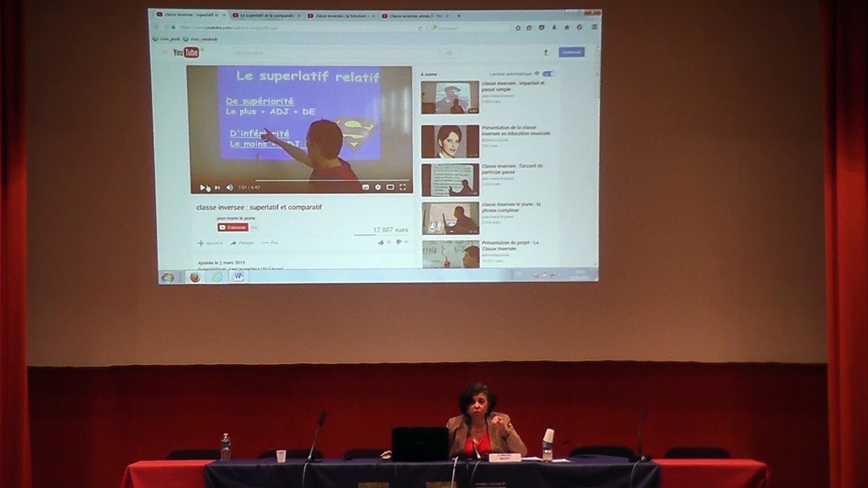Open 'Présentation du projet - La Classe Inversée' title
The height and width of the screenshot is (488, 868).
coord(510,245)
